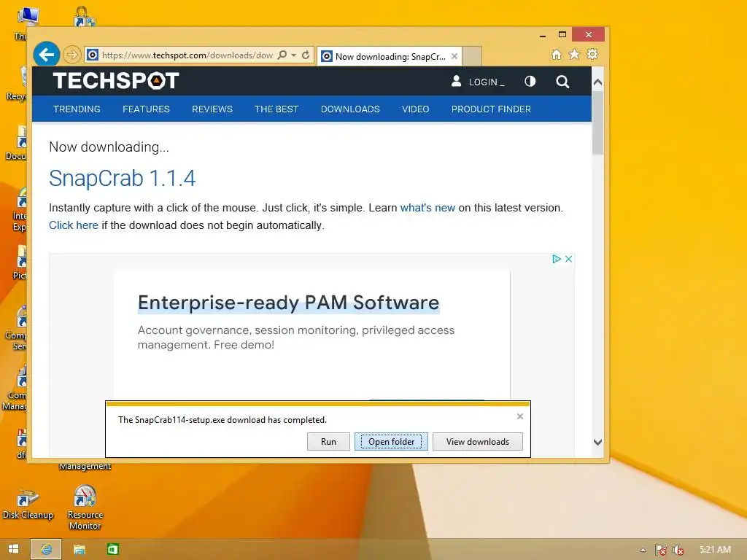Minimize the Internet Explorer window

[543, 35]
